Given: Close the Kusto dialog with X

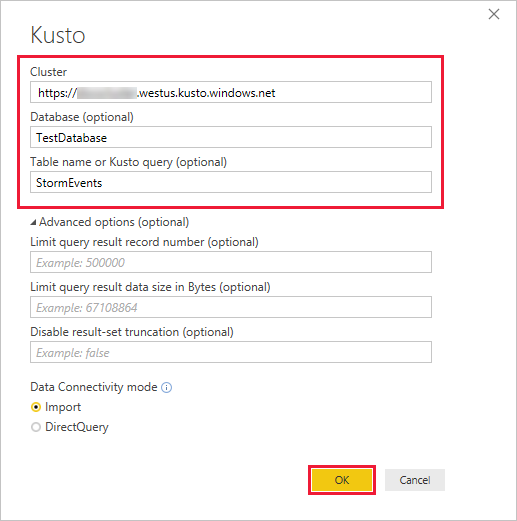Looking at the screenshot, I should pos(494,14).
